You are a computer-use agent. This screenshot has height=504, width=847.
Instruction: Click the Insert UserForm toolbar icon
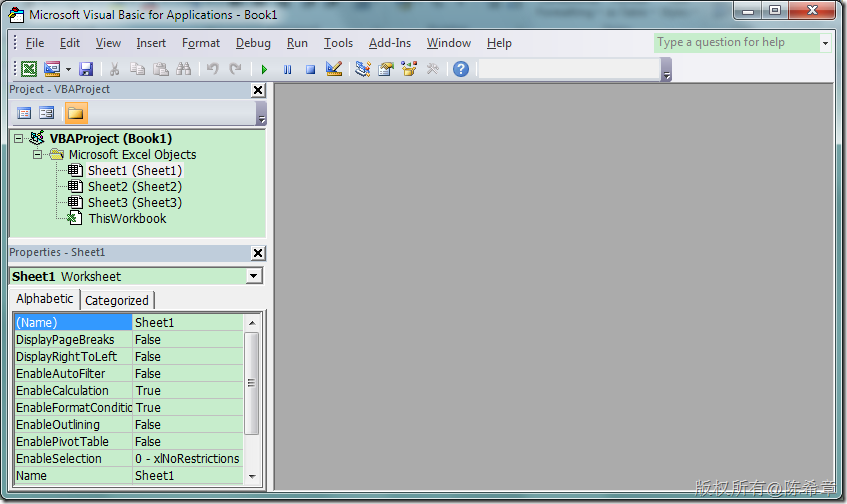pos(52,69)
